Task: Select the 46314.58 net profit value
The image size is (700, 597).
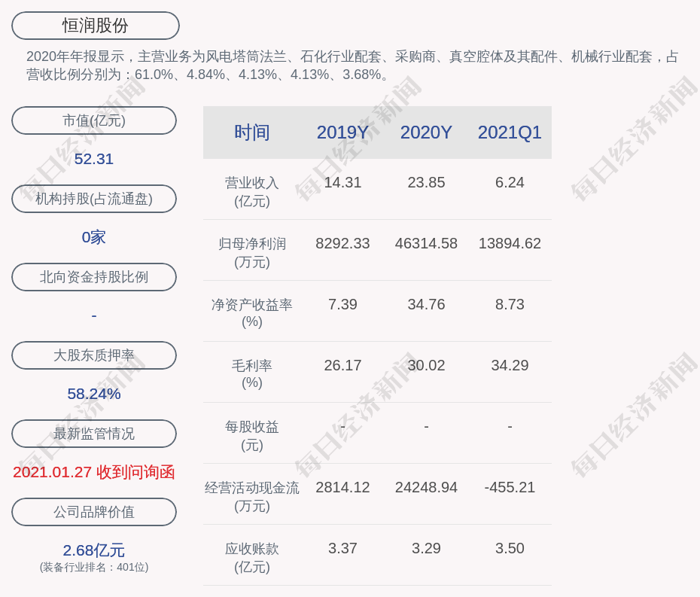Action: point(426,244)
